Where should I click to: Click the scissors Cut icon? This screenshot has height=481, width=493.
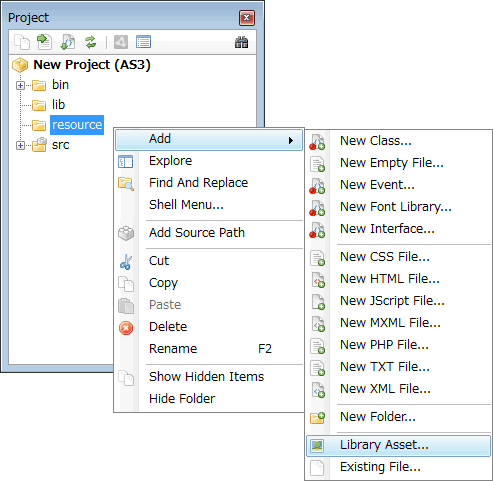(x=126, y=262)
